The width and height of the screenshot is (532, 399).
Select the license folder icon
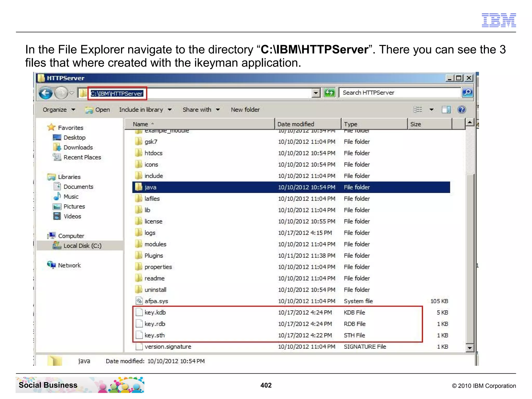[139, 221]
